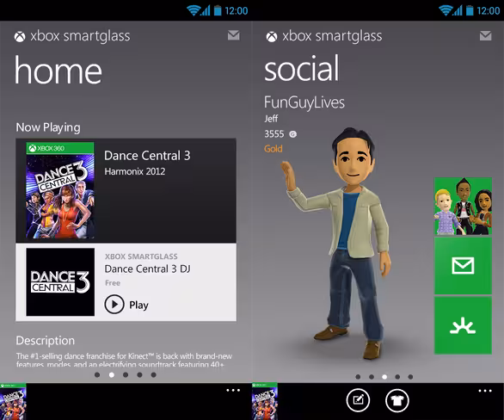Go to third page dot on social screen

[384, 377]
